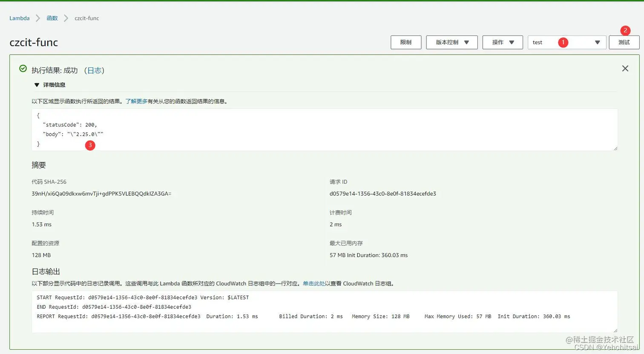Click the 请求 ID label
This screenshot has height=354, width=644.
pos(338,182)
